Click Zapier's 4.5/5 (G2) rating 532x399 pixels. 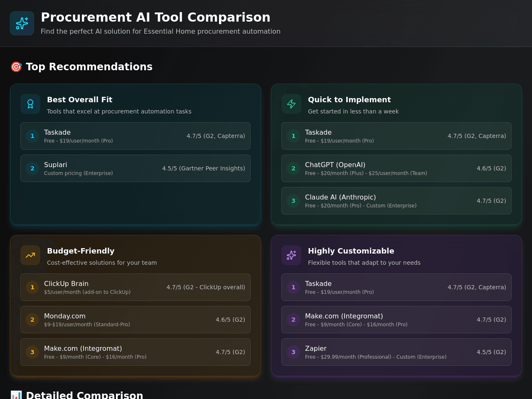[x=491, y=352]
